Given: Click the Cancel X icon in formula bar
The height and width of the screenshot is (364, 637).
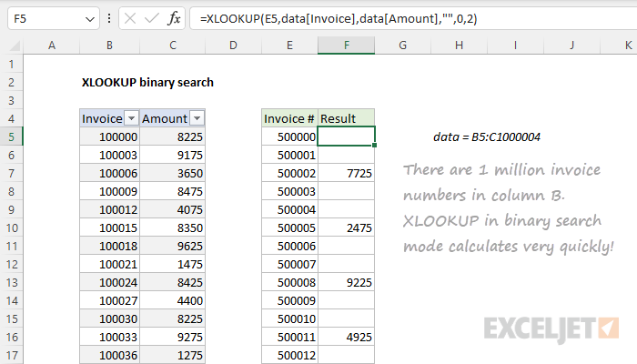Looking at the screenshot, I should (130, 19).
